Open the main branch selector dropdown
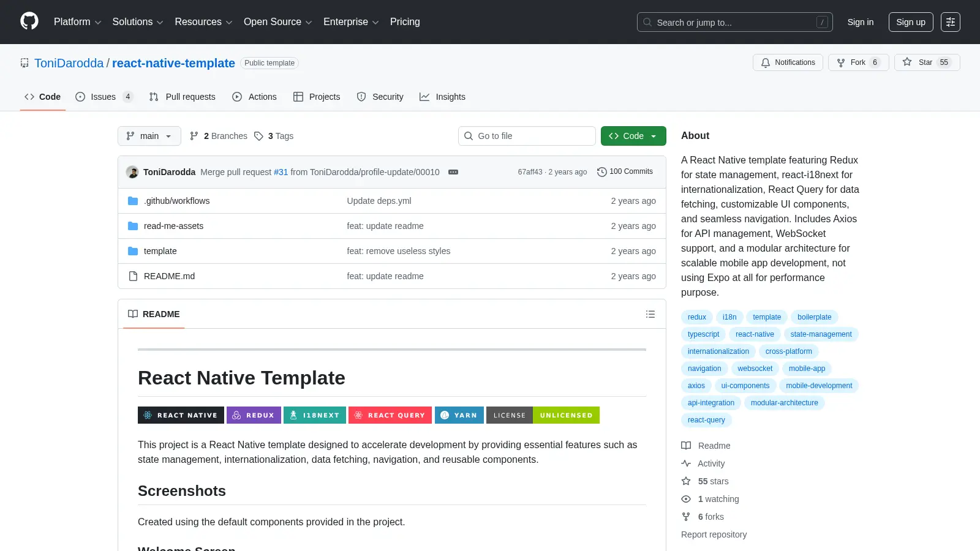Screen dimensions: 980x551 (x=149, y=136)
